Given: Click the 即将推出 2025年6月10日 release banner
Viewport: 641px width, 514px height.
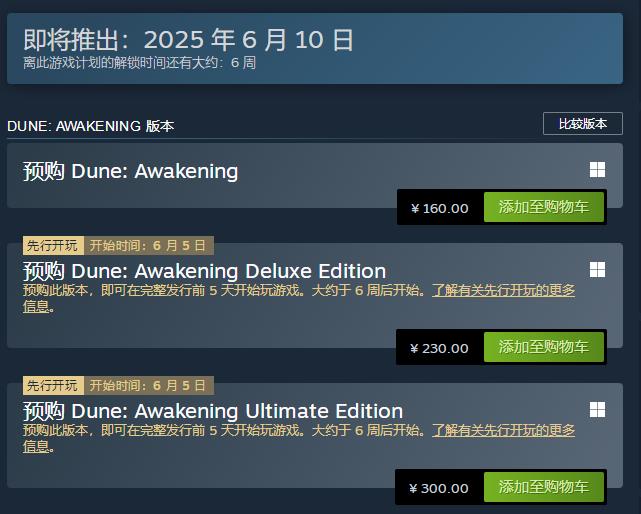Looking at the screenshot, I should point(315,49).
